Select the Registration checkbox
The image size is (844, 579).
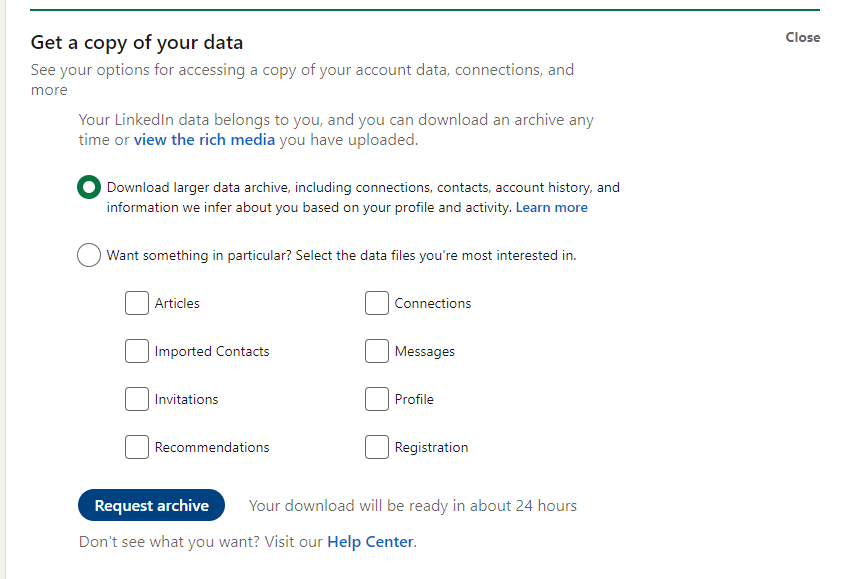377,447
